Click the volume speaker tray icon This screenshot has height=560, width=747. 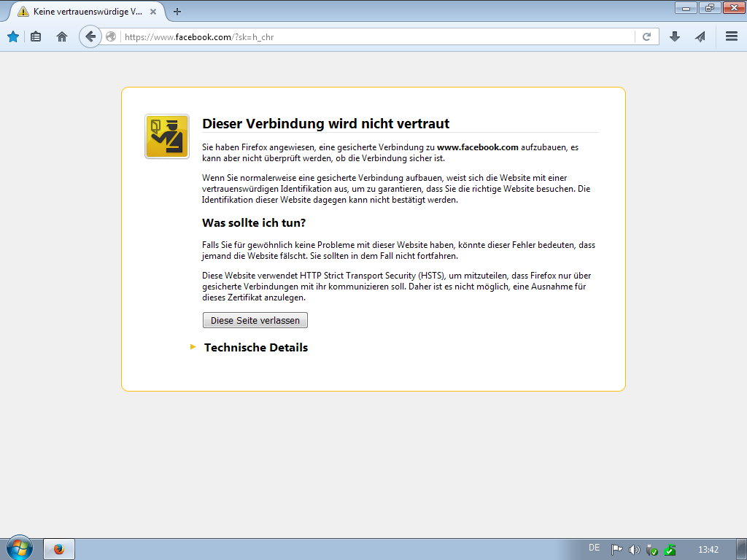pos(634,550)
